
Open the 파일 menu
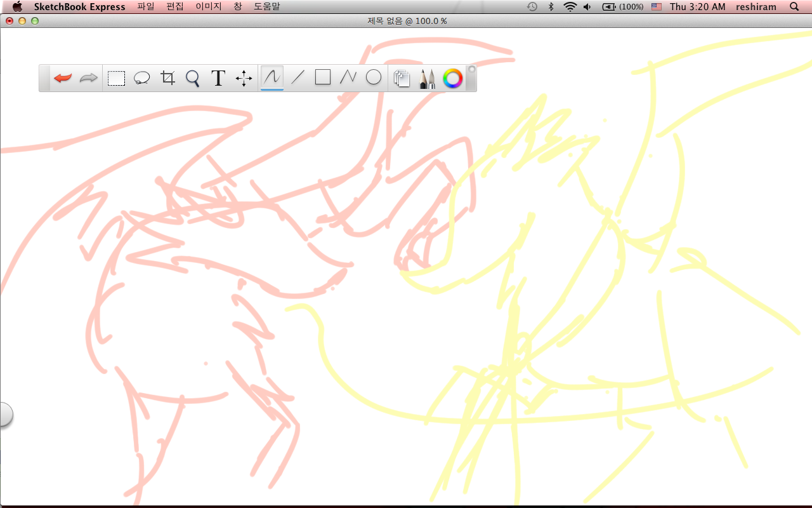pyautogui.click(x=146, y=6)
